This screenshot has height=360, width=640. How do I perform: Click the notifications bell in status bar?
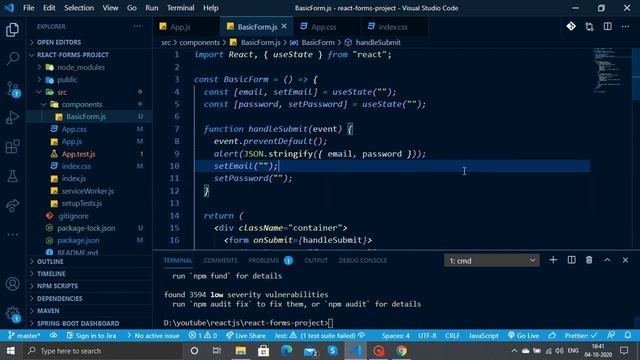coord(628,336)
